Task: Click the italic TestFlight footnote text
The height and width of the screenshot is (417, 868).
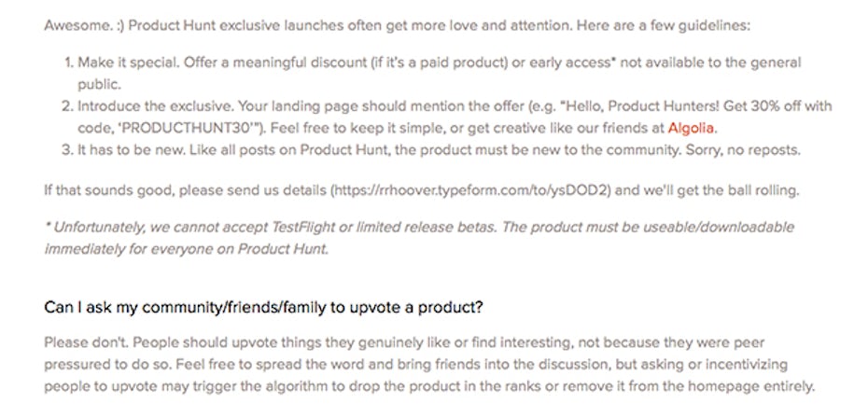Action: pos(419,238)
